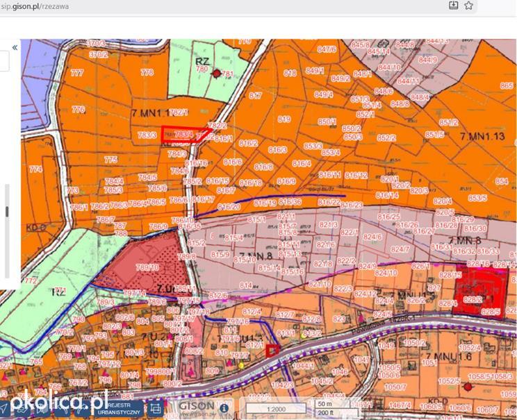Click the 1:2000 map scale field
The width and height of the screenshot is (517, 420).
point(276,409)
